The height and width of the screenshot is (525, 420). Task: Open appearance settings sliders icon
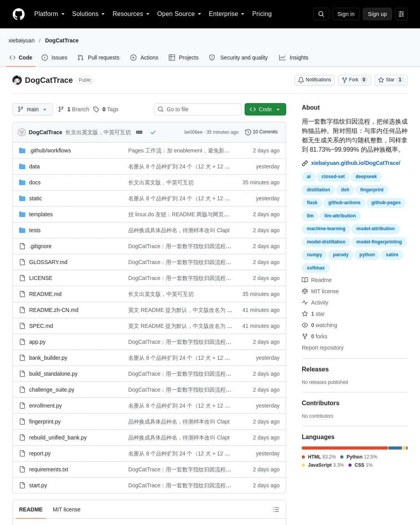[x=401, y=14]
